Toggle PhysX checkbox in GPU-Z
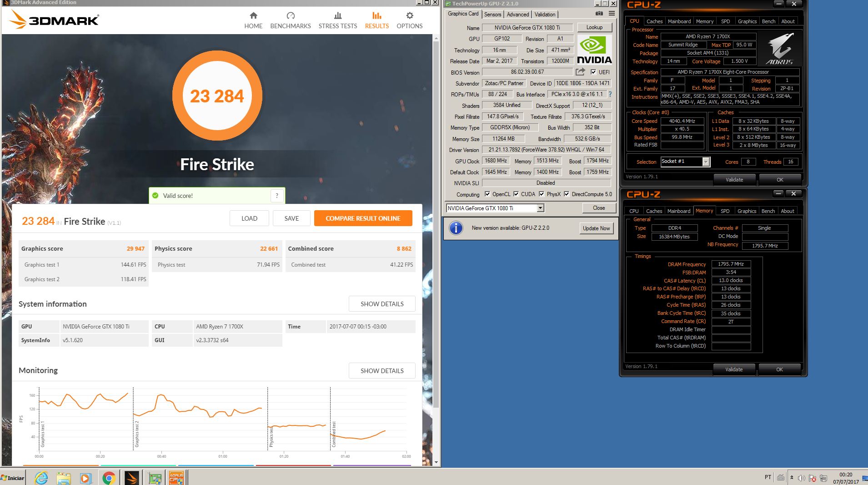Screen dimensions: 868x485 (542, 194)
